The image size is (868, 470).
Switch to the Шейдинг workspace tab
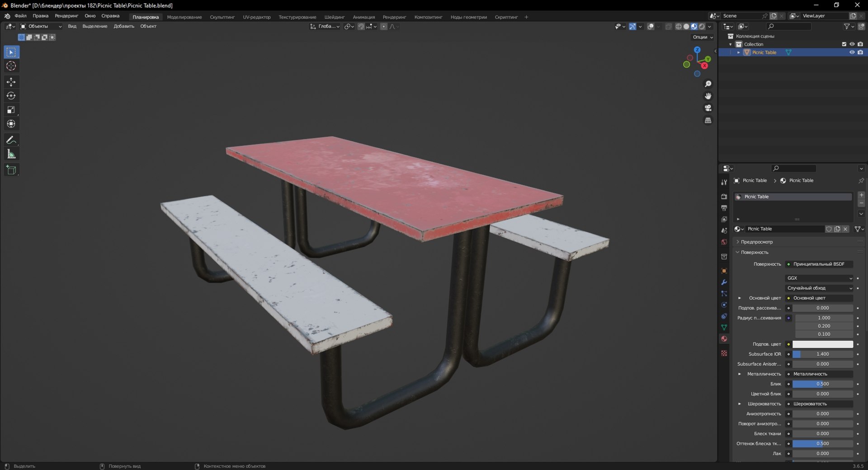pyautogui.click(x=334, y=17)
